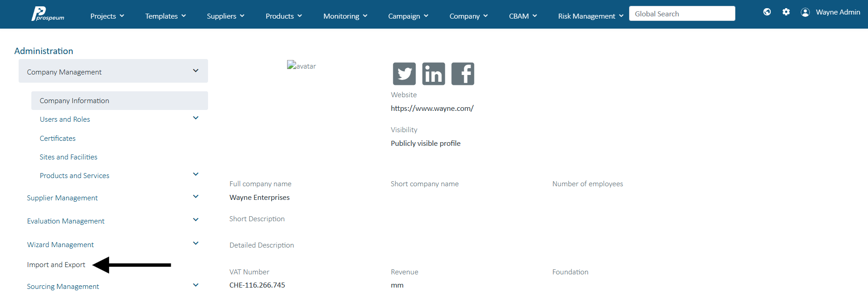Screen dimensions: 868x293
Task: Open Sourcing Management
Action: tap(63, 287)
